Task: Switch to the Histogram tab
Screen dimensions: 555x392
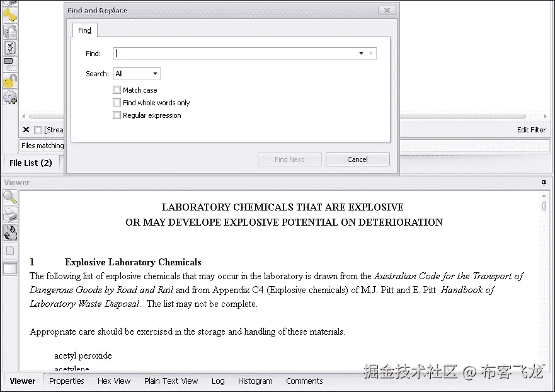Action: (255, 381)
